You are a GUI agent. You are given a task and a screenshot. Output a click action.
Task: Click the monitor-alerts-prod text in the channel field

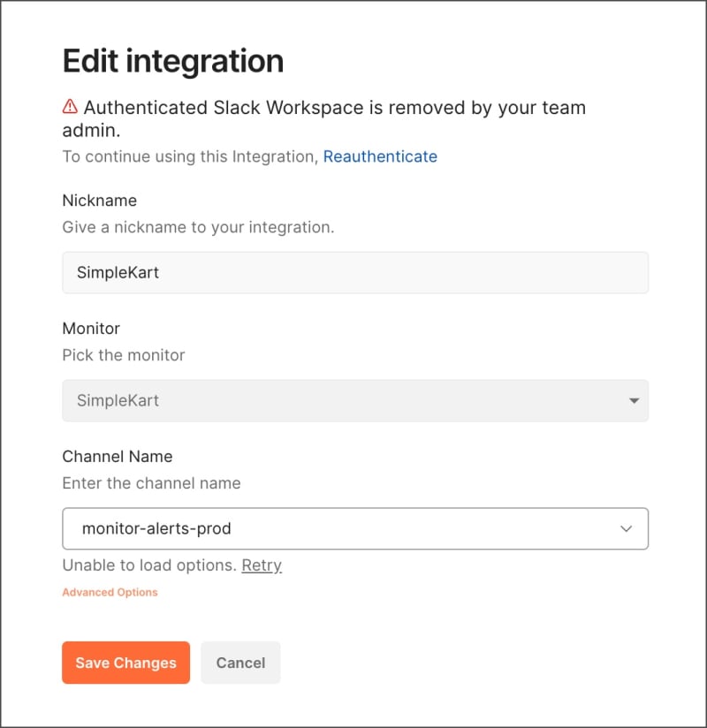156,529
